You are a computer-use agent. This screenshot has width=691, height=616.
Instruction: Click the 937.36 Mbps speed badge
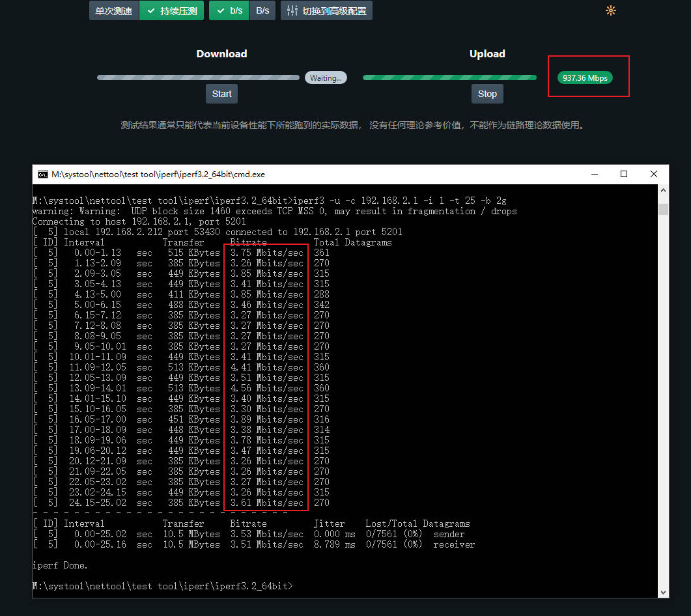point(585,78)
